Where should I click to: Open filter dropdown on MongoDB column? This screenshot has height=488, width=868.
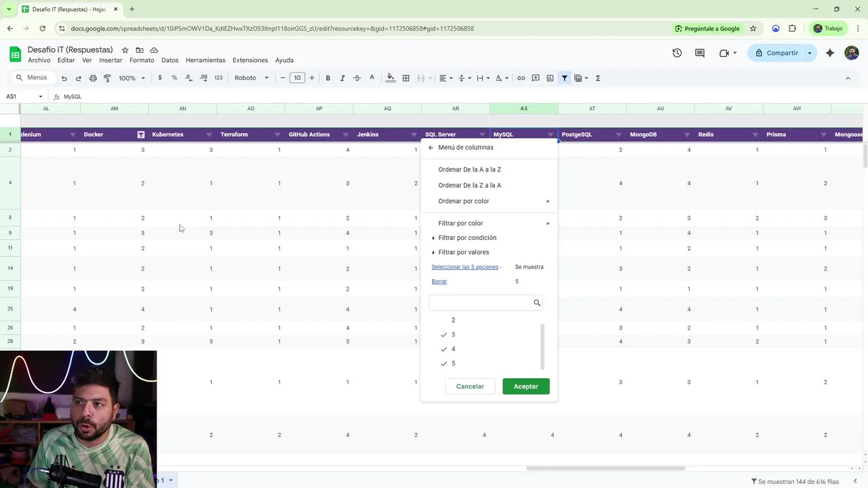tap(687, 135)
